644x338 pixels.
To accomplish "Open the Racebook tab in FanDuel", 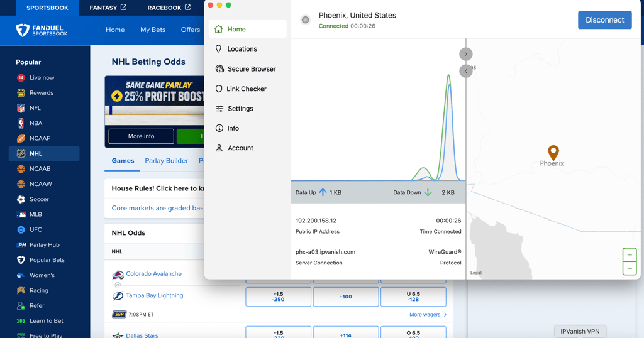I will [x=169, y=8].
